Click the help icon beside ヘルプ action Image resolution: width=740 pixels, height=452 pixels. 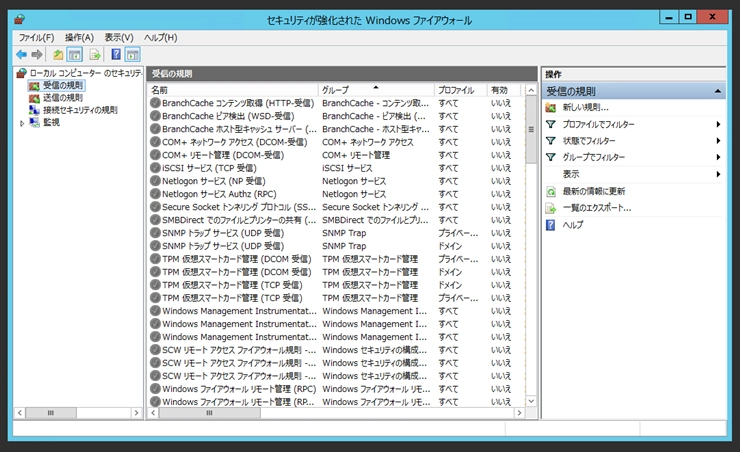pyautogui.click(x=551, y=225)
